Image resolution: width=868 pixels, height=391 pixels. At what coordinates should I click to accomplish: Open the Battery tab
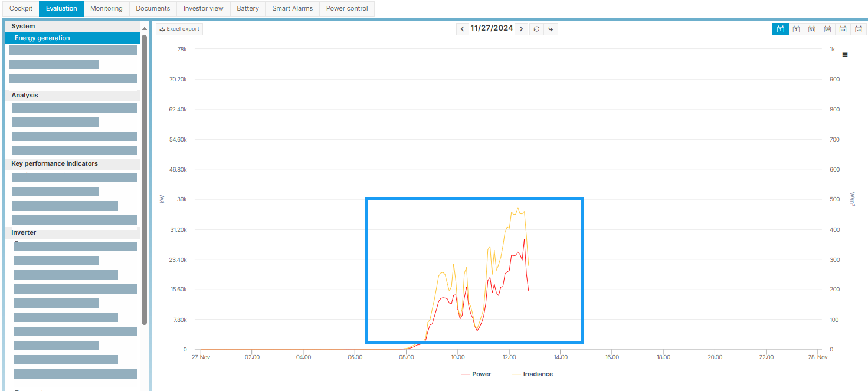click(248, 8)
